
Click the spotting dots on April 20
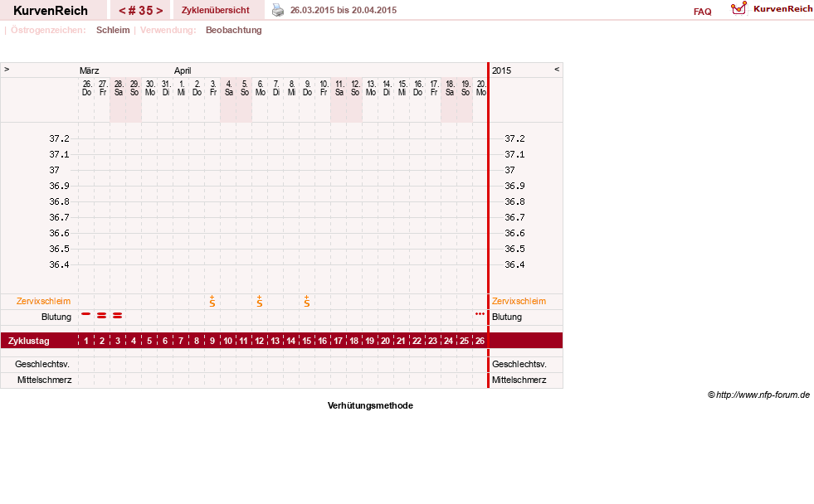pos(480,313)
